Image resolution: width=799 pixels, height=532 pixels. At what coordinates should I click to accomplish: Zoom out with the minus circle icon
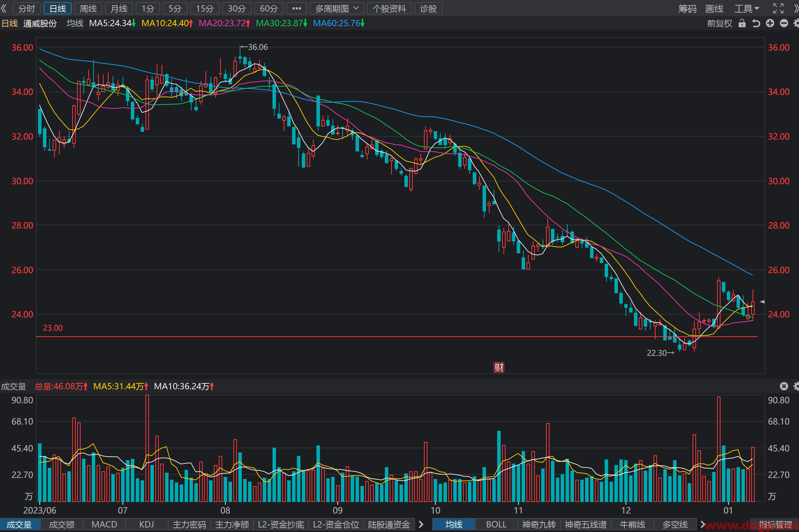pyautogui.click(x=784, y=23)
